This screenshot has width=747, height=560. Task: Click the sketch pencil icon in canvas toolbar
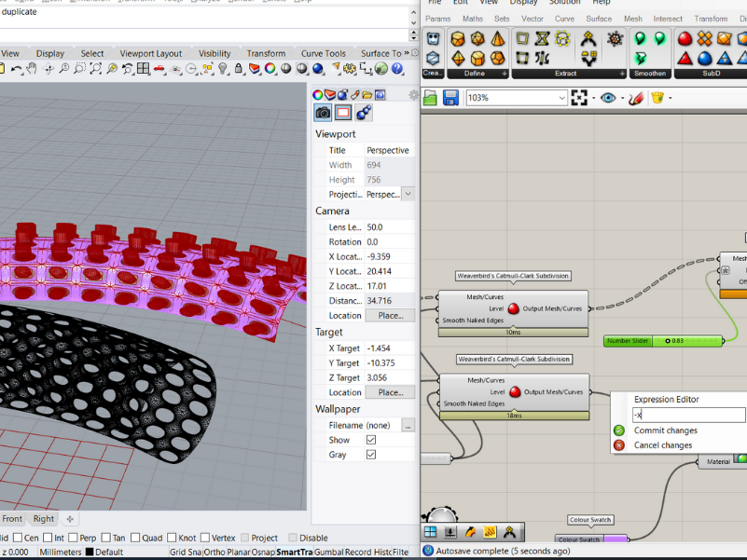click(x=636, y=98)
